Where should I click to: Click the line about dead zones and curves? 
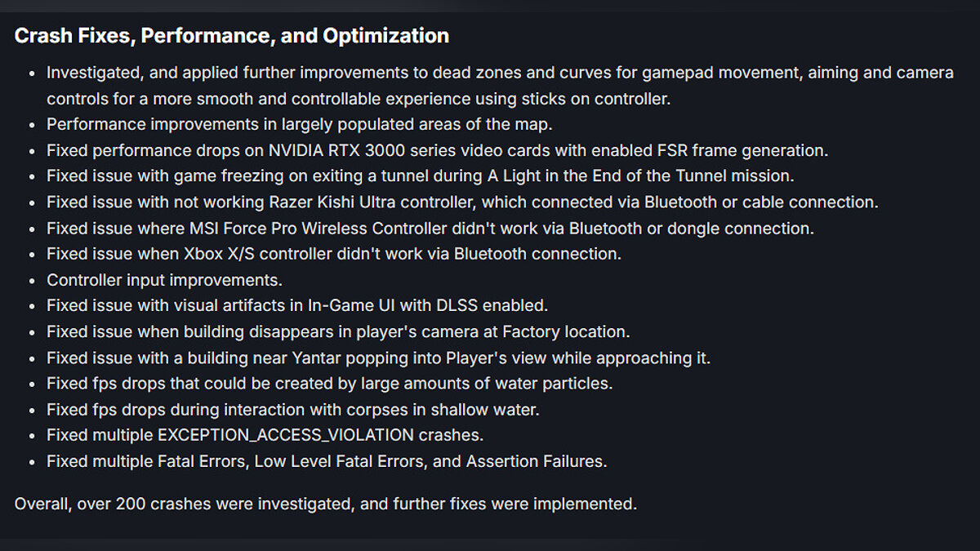(499, 73)
